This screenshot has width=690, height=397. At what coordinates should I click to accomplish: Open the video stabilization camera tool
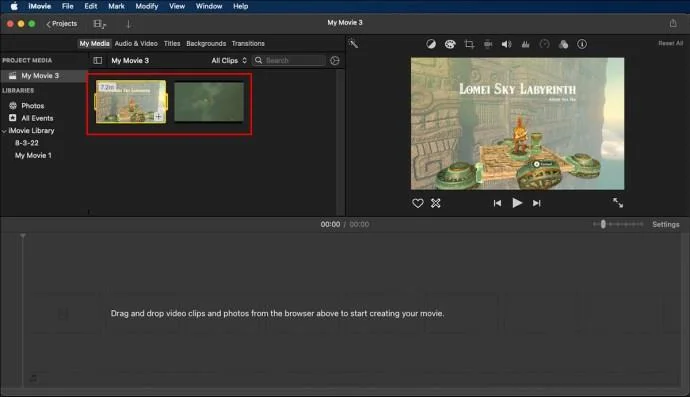point(488,44)
